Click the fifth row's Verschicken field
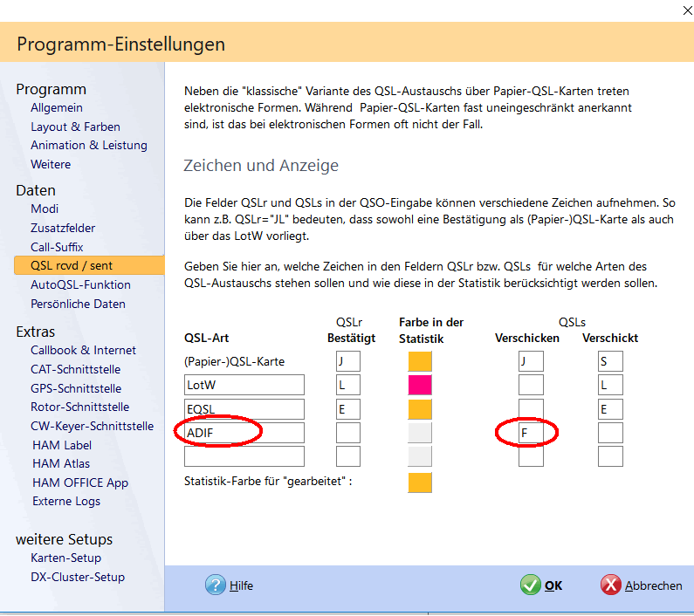Image resolution: width=694 pixels, height=616 pixels. click(x=531, y=456)
